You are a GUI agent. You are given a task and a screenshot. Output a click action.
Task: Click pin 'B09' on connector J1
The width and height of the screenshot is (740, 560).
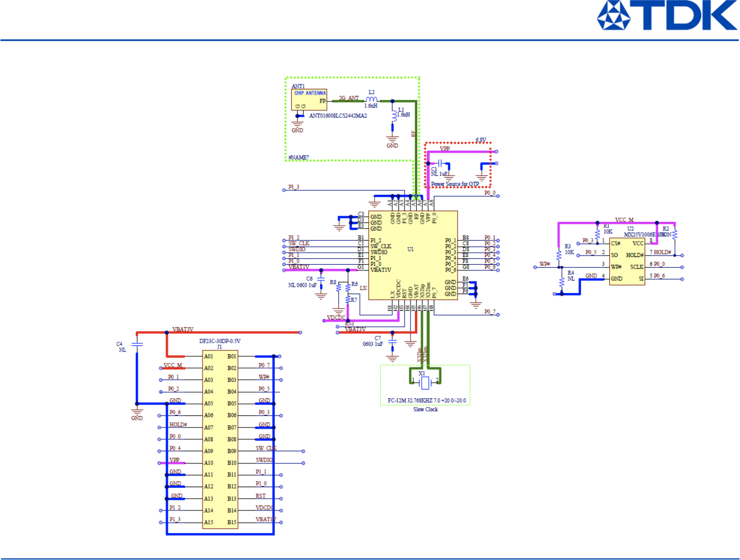[x=232, y=451]
